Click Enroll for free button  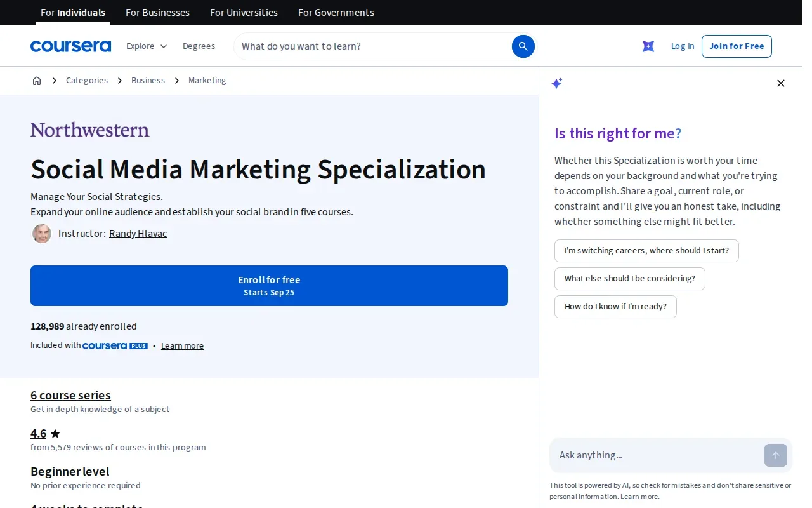[x=269, y=286]
